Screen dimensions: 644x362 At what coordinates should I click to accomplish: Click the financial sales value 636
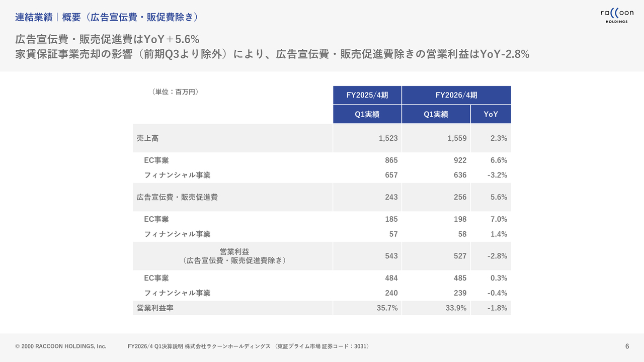[x=460, y=175]
